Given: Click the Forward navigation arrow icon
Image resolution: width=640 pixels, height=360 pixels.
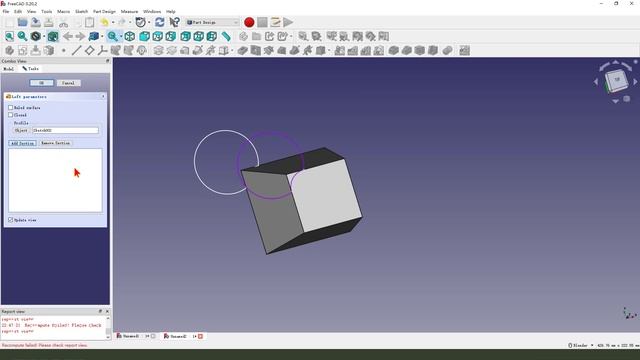Looking at the screenshot, I should click(80, 36).
